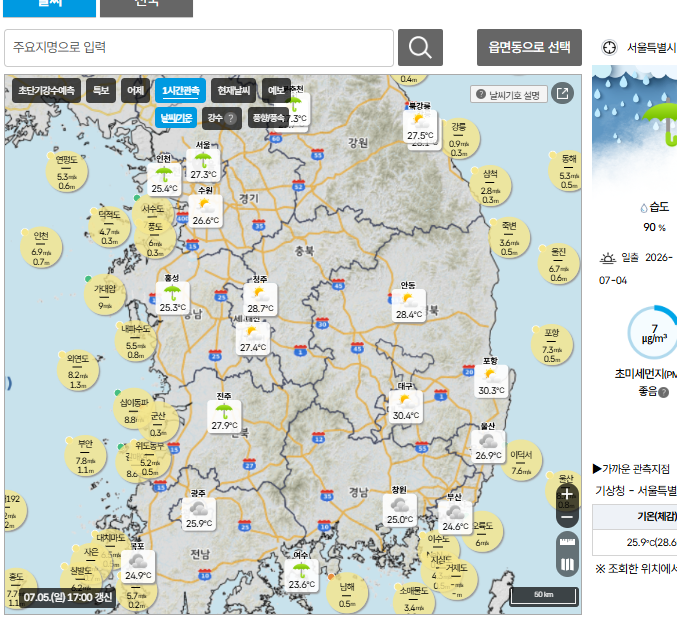The image size is (677, 631).
Task: Click the 안동 28.4°C weather marker
Action: click(408, 306)
